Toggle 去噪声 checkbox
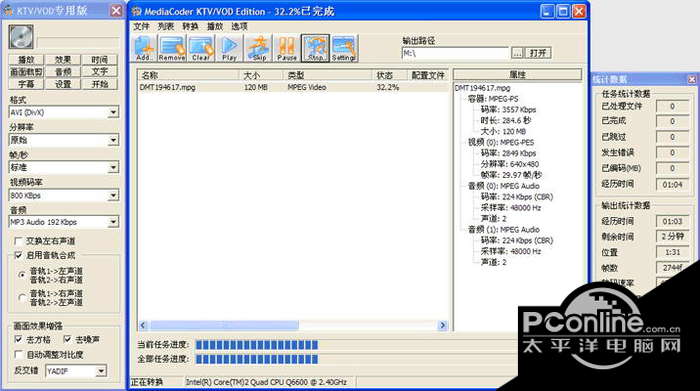This screenshot has height=391, width=700. [x=67, y=339]
